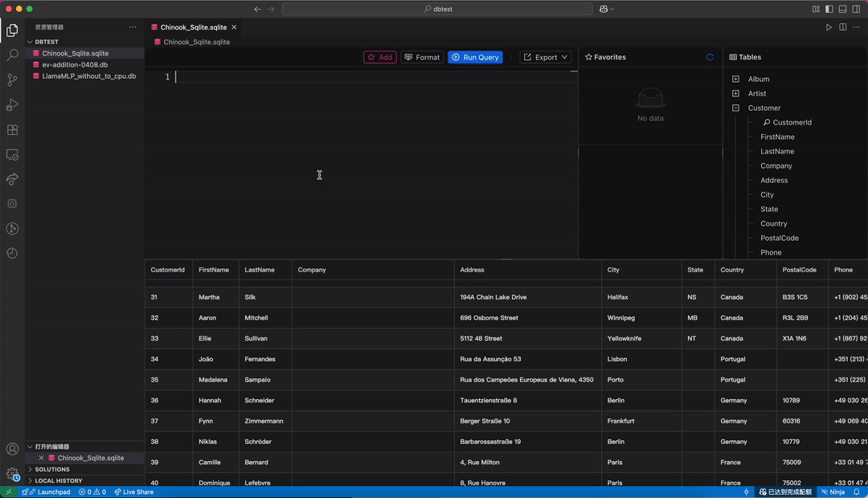Click the errors and warnings status indicator
Image resolution: width=868 pixels, height=498 pixels.
click(92, 492)
